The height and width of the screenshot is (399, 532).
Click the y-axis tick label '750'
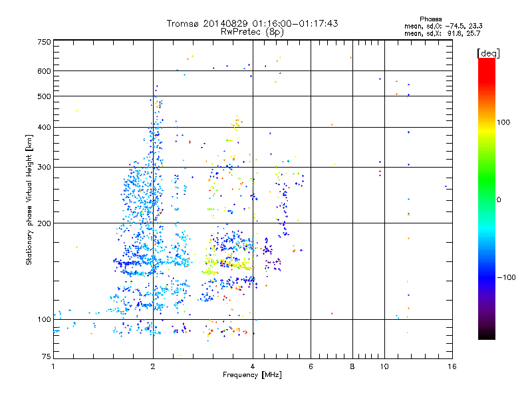coord(44,42)
